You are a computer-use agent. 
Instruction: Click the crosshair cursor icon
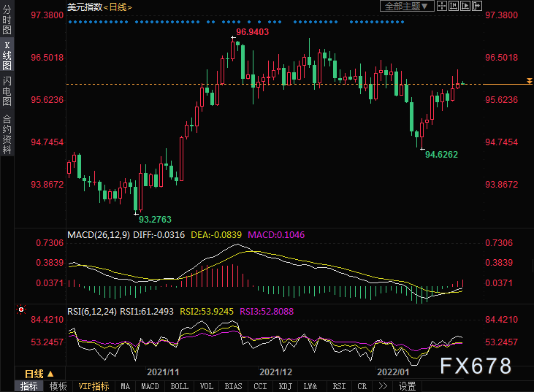[x=443, y=6]
